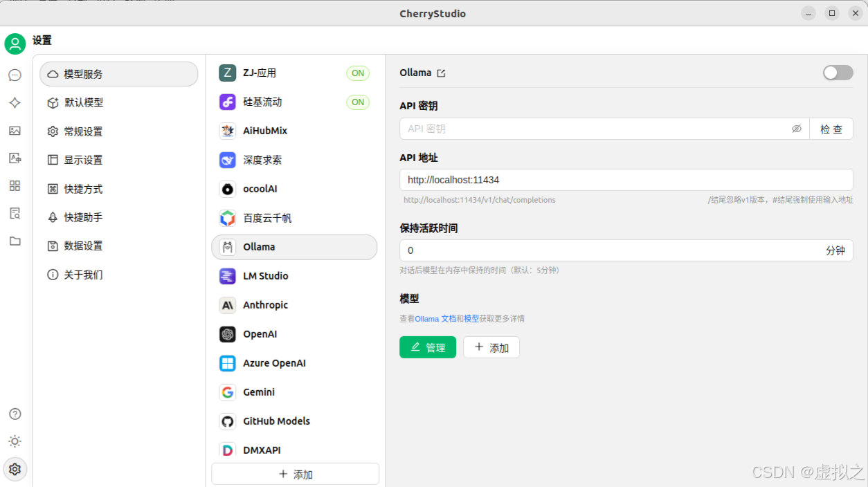Click the 硅基流动 provider logo

pyautogui.click(x=227, y=102)
